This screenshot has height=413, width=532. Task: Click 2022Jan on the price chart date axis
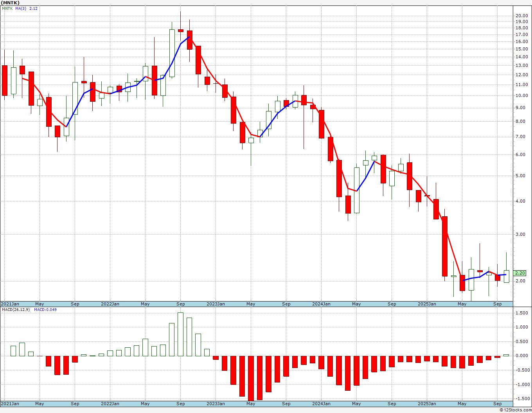pyautogui.click(x=110, y=304)
